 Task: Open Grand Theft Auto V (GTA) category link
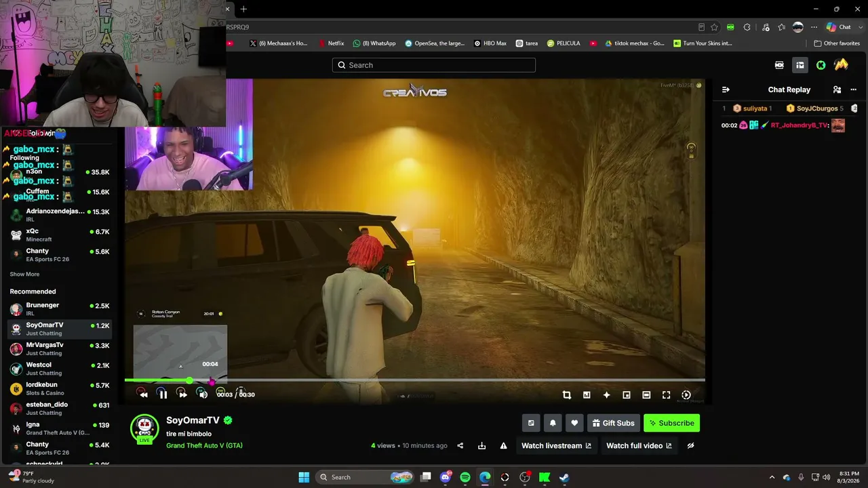click(204, 445)
